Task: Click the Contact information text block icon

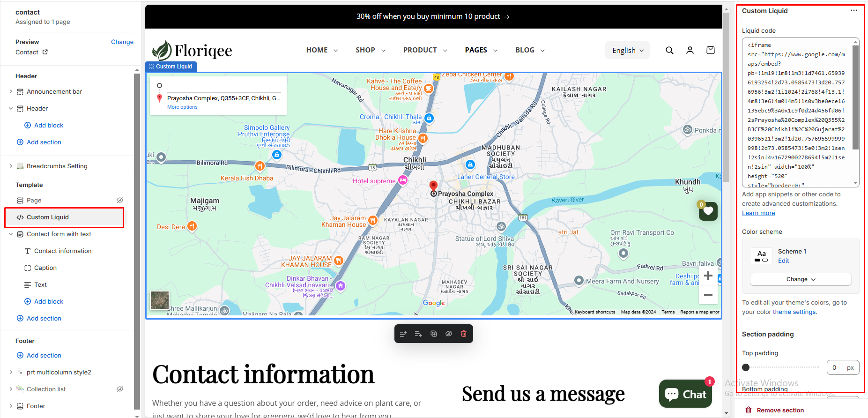Action: click(28, 251)
